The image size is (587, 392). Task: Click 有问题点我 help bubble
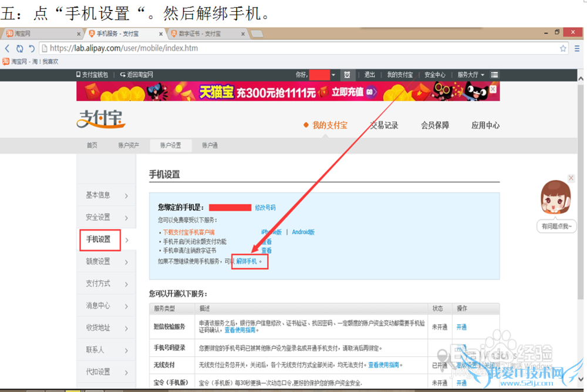click(x=556, y=226)
